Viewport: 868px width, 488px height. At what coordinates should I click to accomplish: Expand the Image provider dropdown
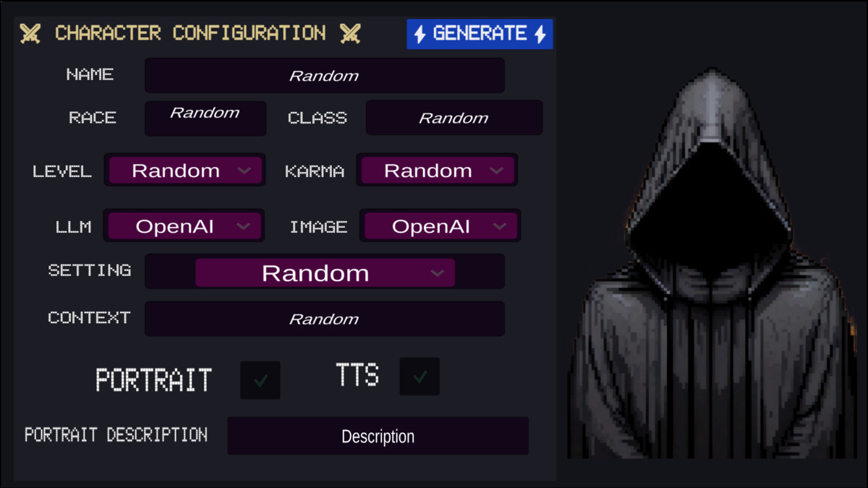(440, 226)
